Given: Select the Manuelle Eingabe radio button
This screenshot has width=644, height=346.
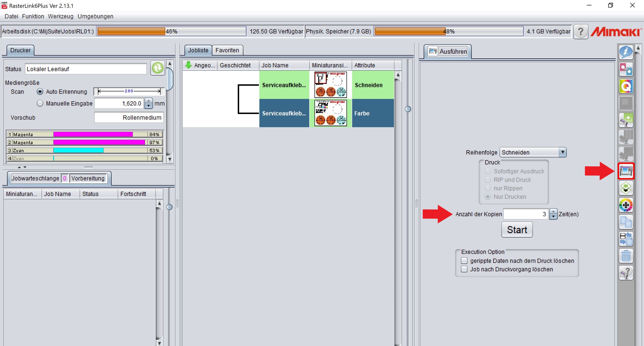Looking at the screenshot, I should coord(40,103).
